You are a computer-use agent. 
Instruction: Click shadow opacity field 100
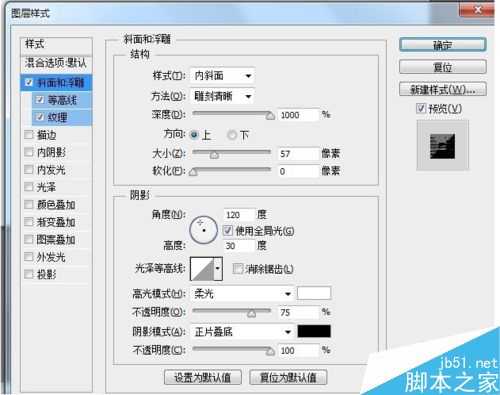tap(298, 350)
